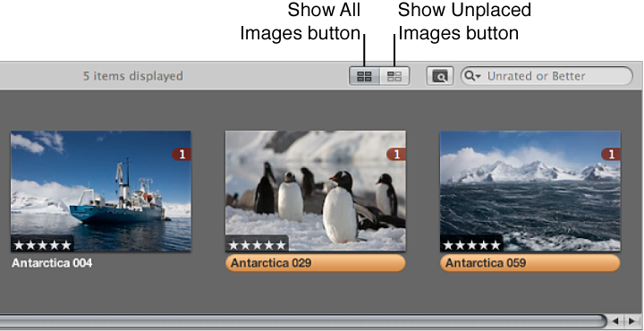644x331 pixels.
Task: Click the star rating on Antarctica 059
Action: coord(472,245)
